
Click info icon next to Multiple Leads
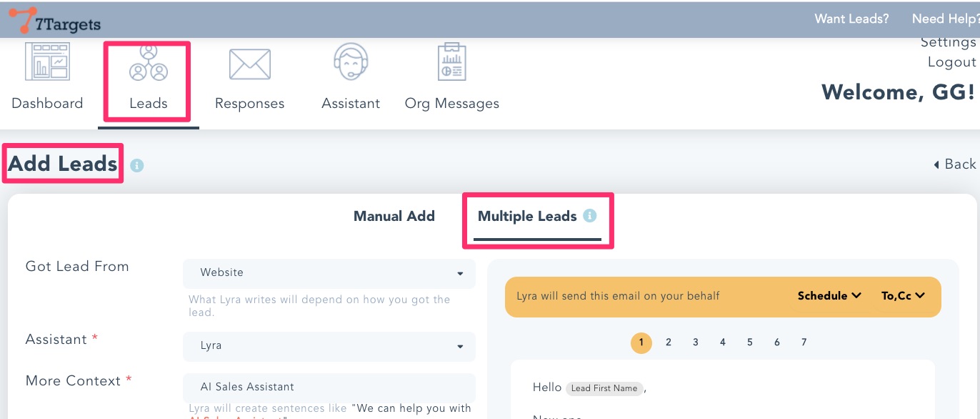click(x=589, y=216)
